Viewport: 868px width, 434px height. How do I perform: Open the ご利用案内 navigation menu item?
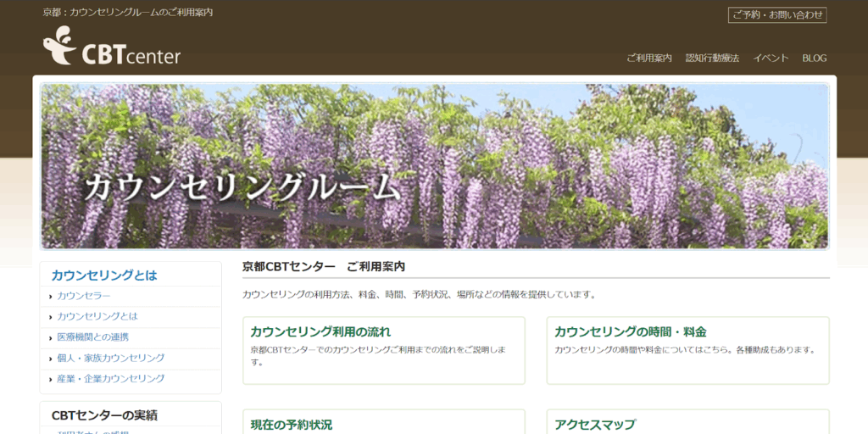(x=648, y=58)
